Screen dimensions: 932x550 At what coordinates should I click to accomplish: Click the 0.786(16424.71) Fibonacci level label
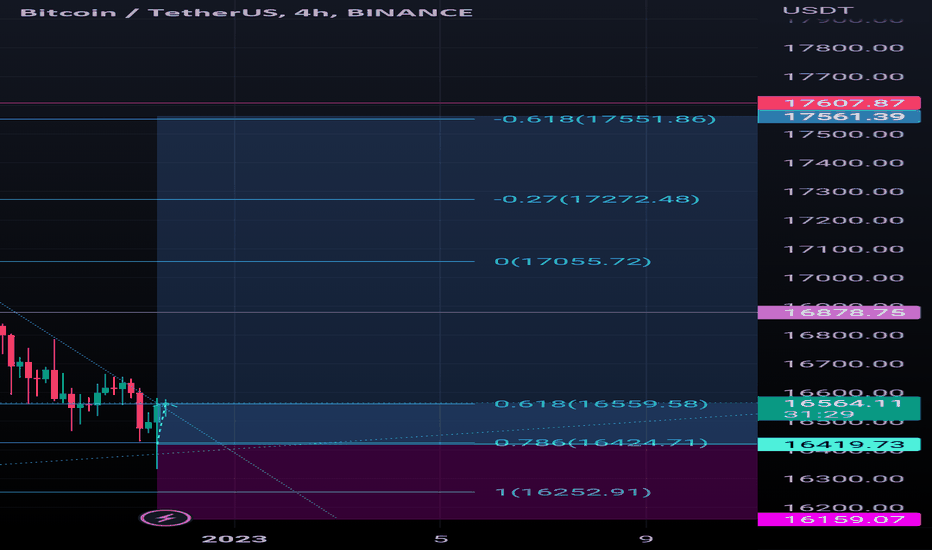point(601,442)
